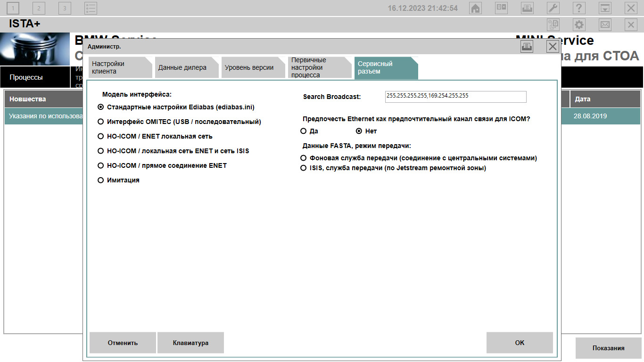The width and height of the screenshot is (644, 362).
Task: Click the printer icon in main toolbar
Action: click(x=527, y=8)
